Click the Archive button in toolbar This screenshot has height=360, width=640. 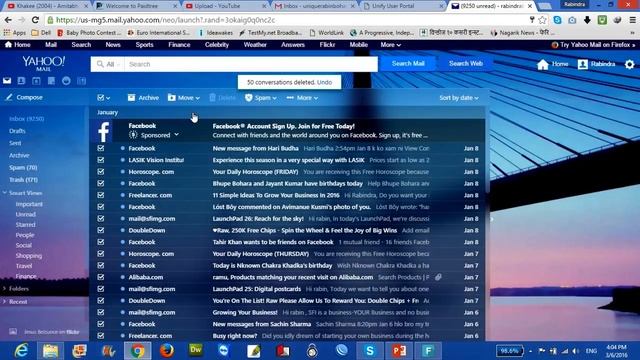tap(143, 98)
